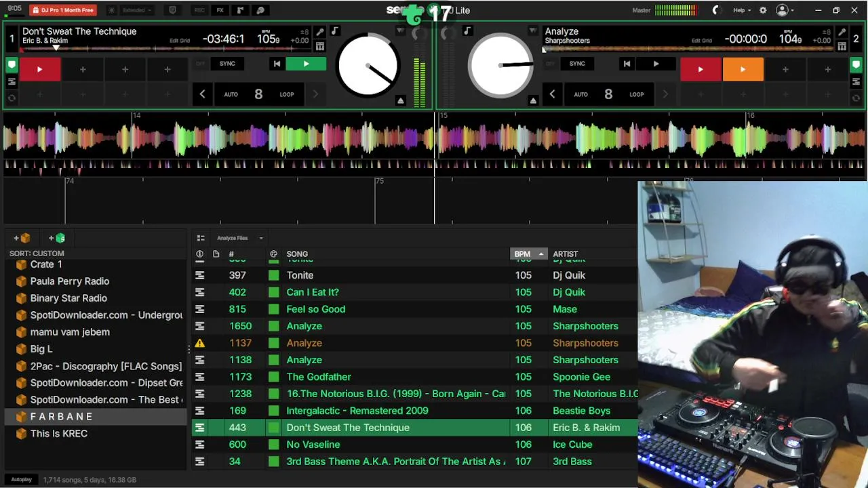Image resolution: width=868 pixels, height=488 pixels.
Task: Click DJ Pro 1 Month Free
Action: 62,10
